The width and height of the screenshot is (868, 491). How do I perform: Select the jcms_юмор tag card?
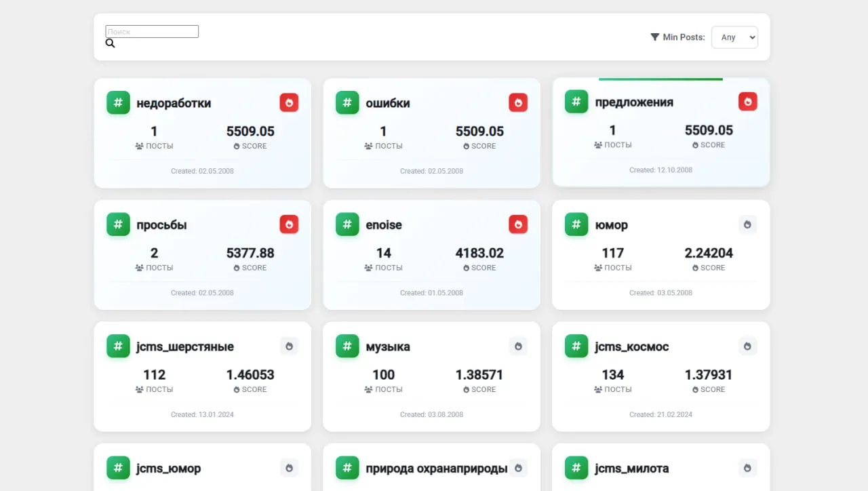pos(202,467)
